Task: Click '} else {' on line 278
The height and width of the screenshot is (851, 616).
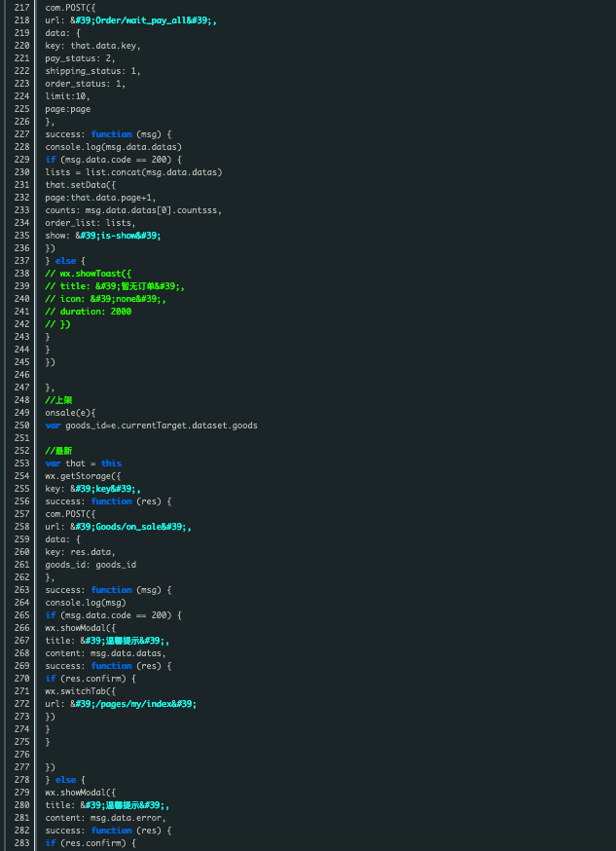Action: [x=65, y=780]
